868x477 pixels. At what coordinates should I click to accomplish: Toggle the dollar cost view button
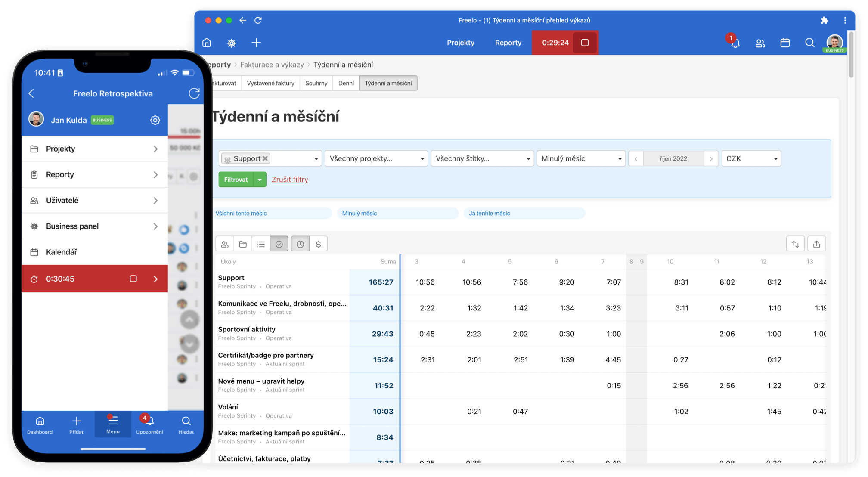tap(318, 244)
